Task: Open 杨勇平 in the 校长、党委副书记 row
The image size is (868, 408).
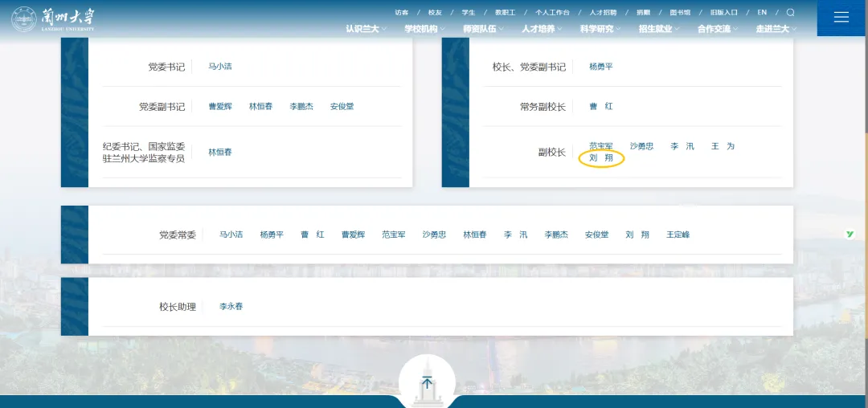Action: (601, 67)
